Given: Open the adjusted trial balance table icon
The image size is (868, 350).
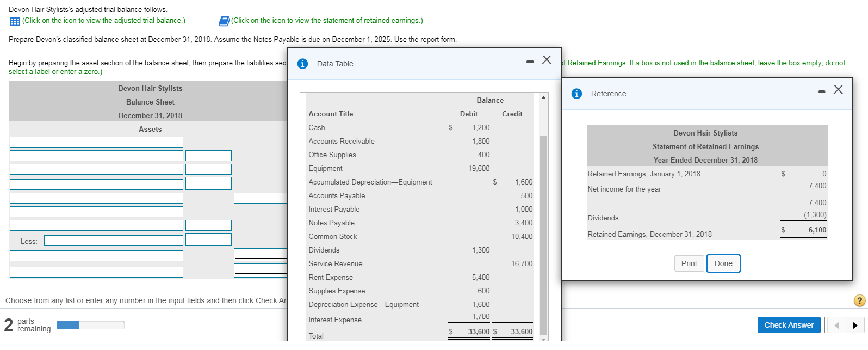Looking at the screenshot, I should (15, 21).
